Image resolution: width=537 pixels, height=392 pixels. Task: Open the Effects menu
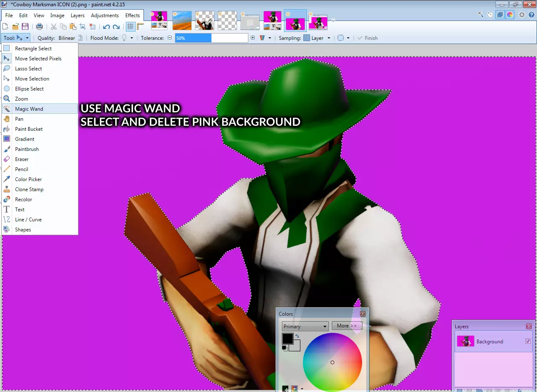(x=133, y=16)
